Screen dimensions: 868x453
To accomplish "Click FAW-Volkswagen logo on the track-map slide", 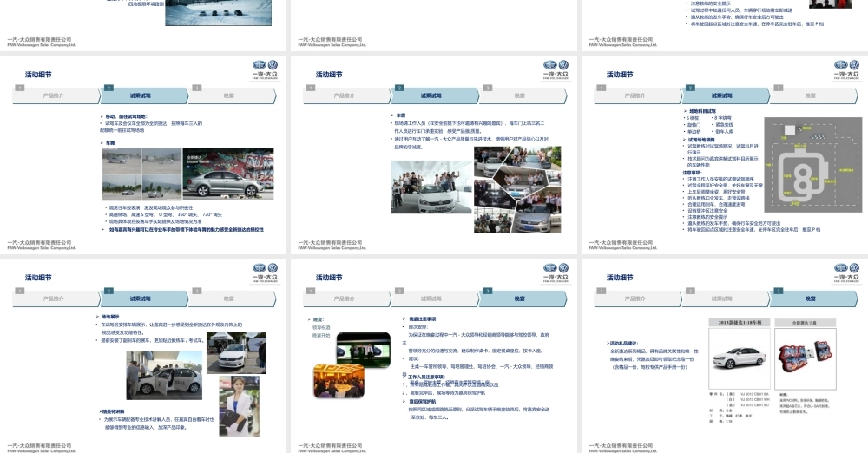I will click(x=847, y=69).
